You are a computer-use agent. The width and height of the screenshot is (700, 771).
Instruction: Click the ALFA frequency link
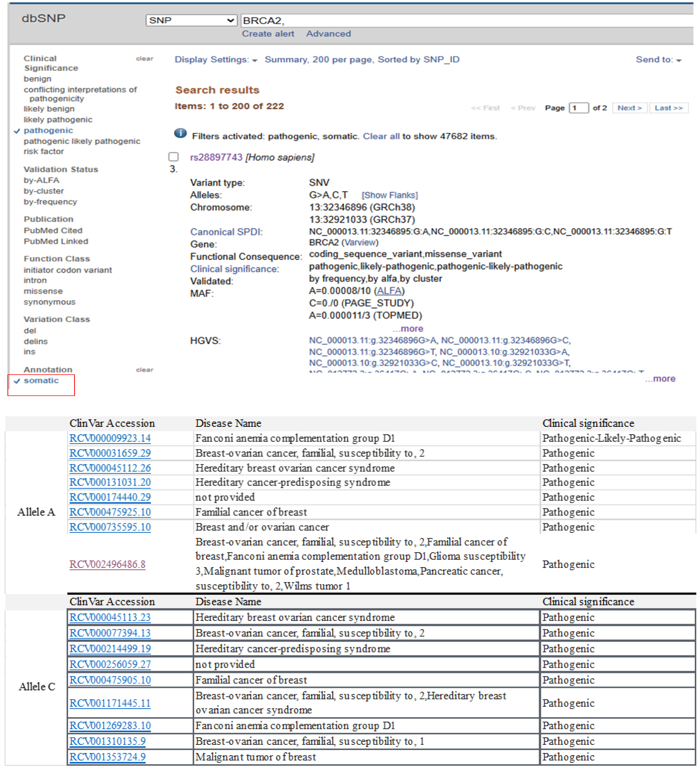tap(389, 291)
